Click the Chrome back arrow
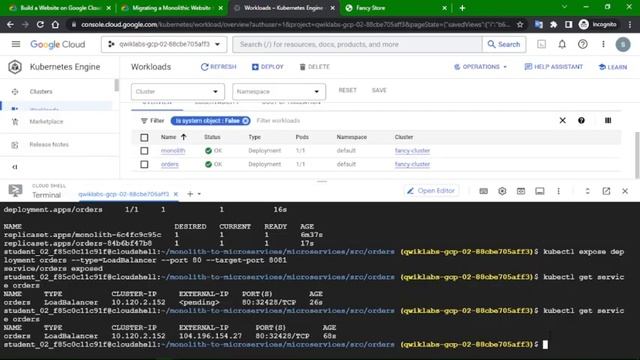 (x=10, y=24)
